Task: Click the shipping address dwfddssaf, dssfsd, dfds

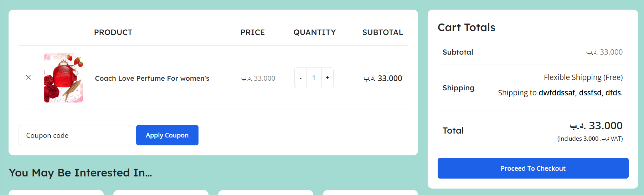Action: point(581,93)
